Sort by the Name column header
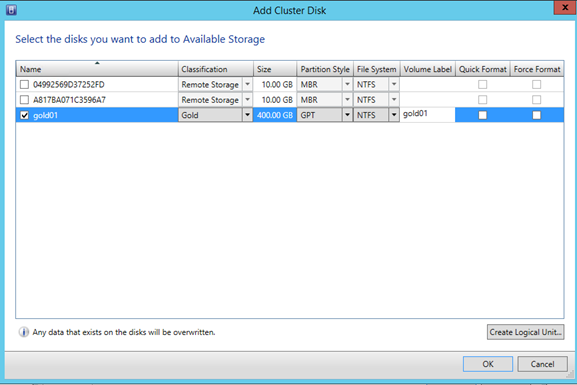Screen dimensions: 577x385 (x=97, y=69)
